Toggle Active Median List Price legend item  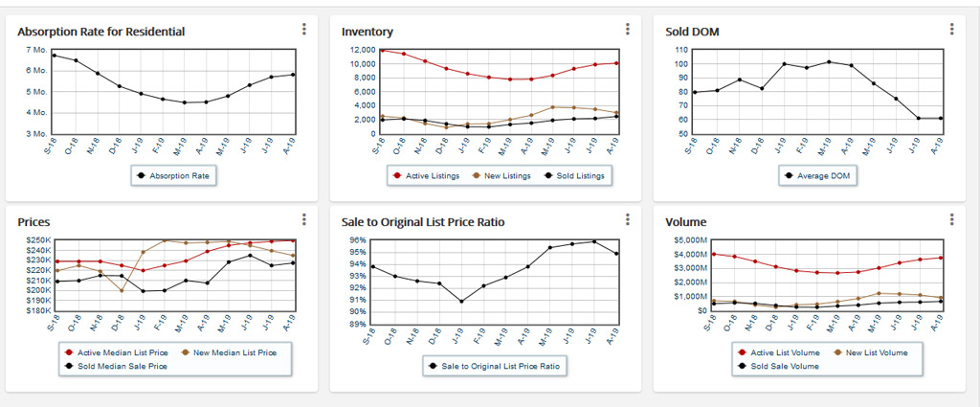click(x=116, y=352)
